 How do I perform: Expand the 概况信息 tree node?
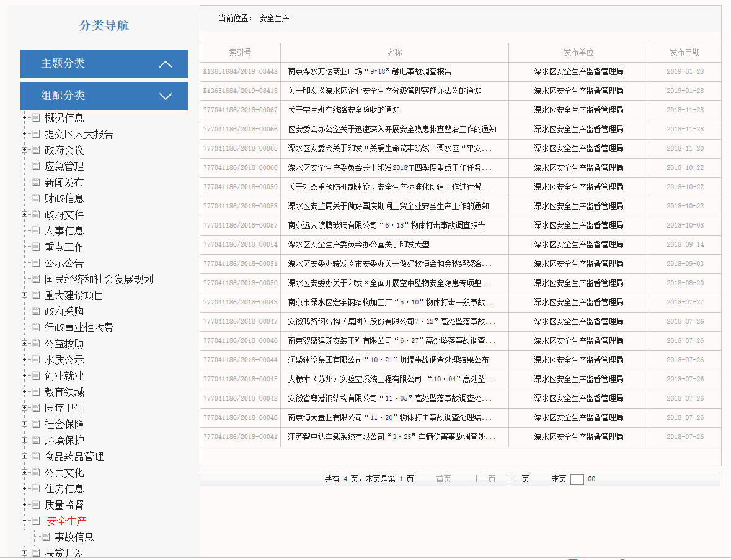(x=24, y=118)
